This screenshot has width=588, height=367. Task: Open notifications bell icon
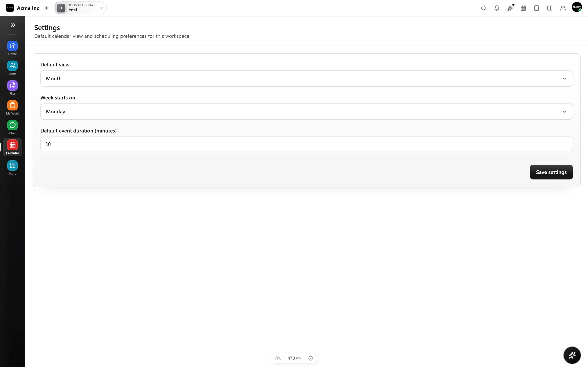tap(497, 8)
